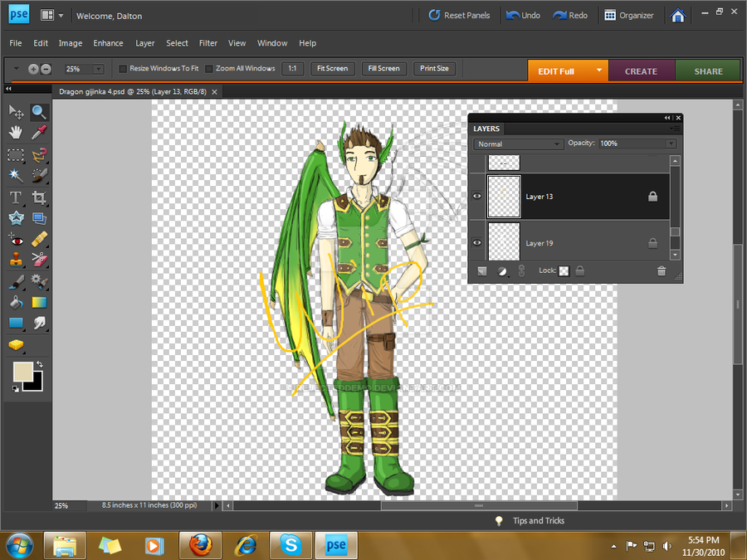Screen dimensions: 747x560
Task: Select the Magnetic Lasso tool
Action: pos(38,155)
